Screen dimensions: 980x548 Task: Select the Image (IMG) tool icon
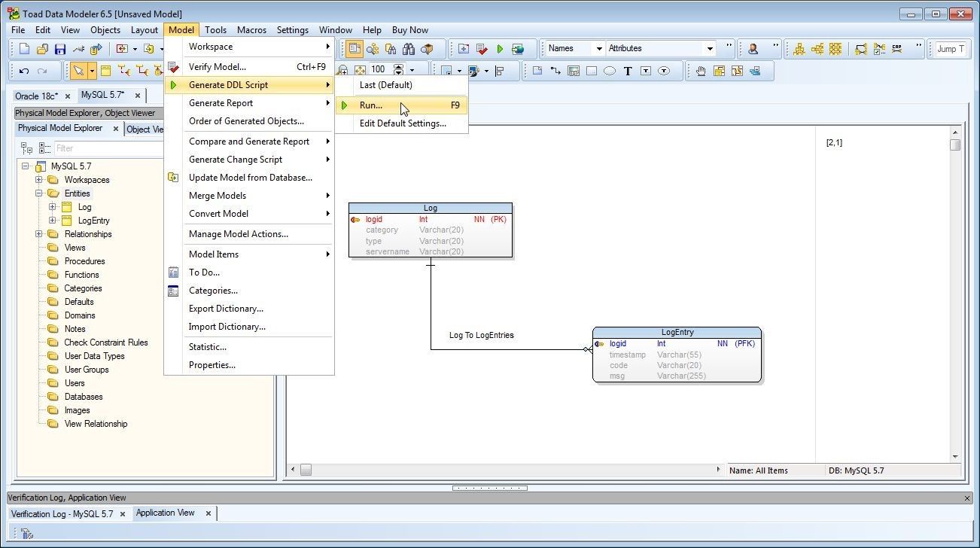[574, 71]
